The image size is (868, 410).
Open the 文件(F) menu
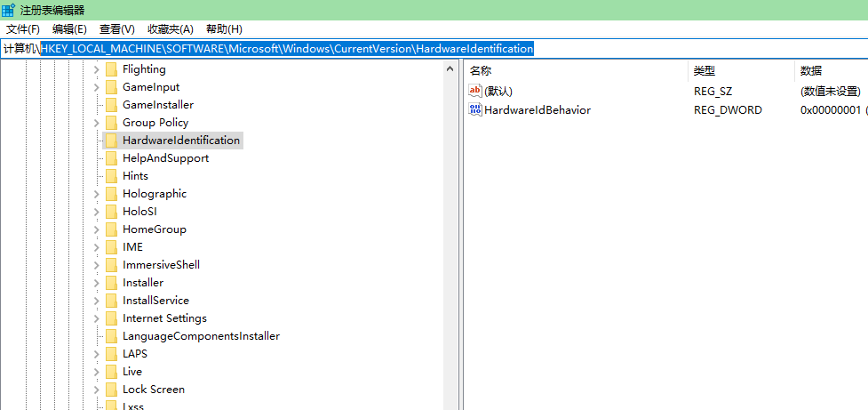point(23,29)
